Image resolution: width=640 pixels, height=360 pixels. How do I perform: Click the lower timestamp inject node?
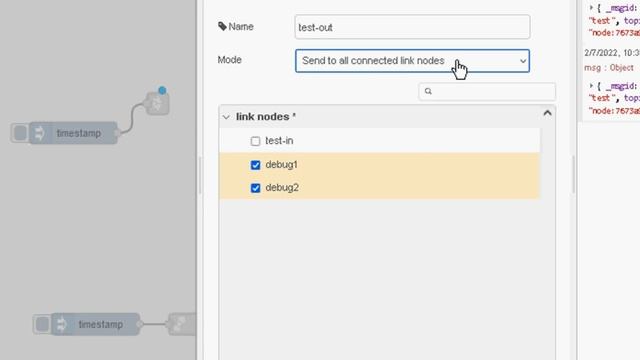[96, 324]
